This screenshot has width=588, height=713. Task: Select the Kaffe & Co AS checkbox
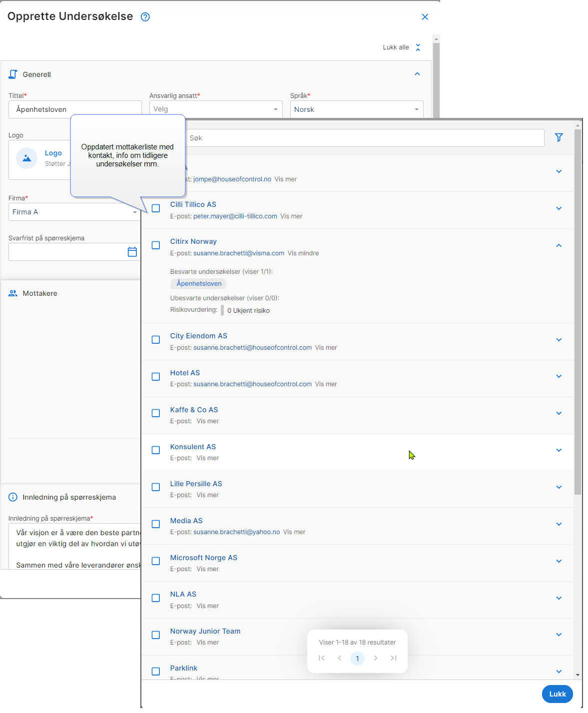tap(156, 413)
